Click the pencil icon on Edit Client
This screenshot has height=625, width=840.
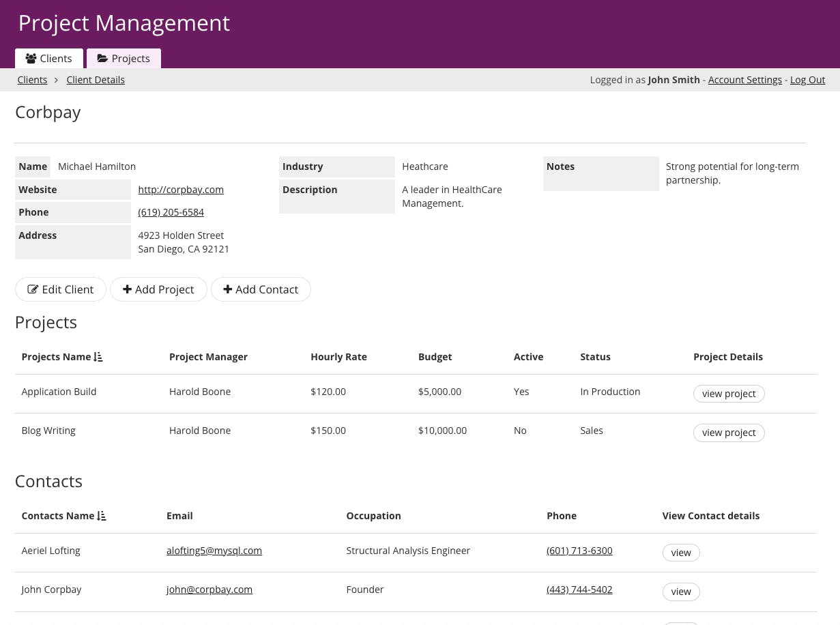[33, 289]
